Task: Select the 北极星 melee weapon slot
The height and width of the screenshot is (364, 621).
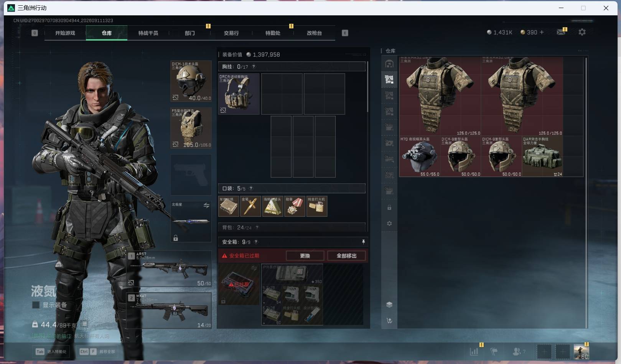Action: [191, 222]
